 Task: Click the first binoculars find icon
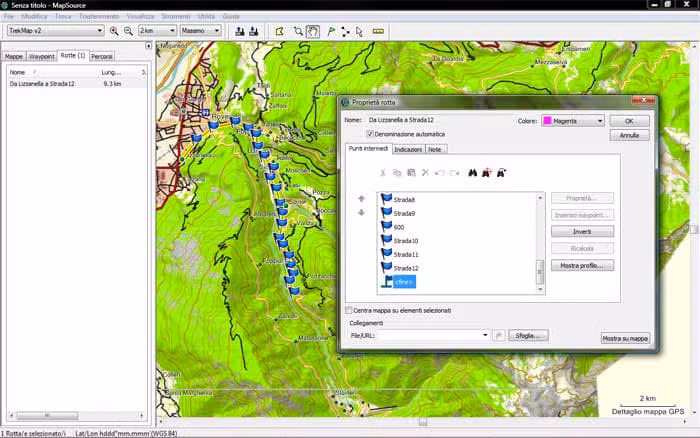(472, 173)
